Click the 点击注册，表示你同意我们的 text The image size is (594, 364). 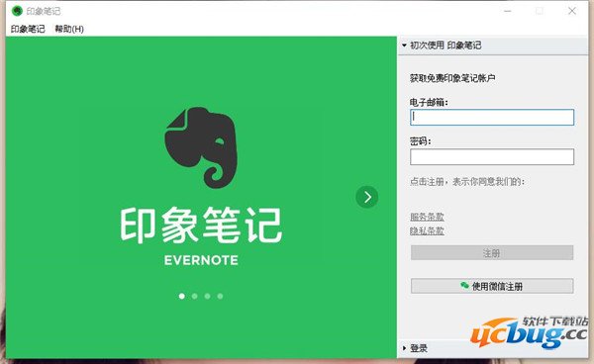pyautogui.click(x=467, y=182)
